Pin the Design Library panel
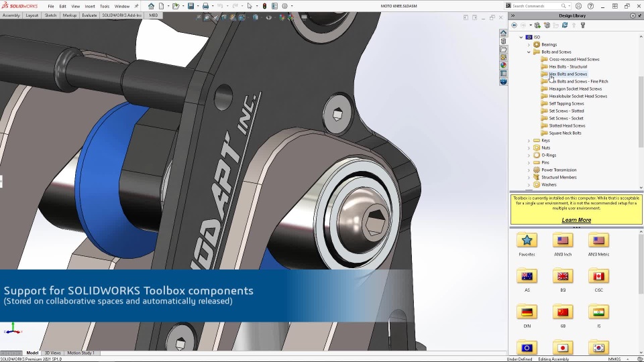 click(639, 15)
